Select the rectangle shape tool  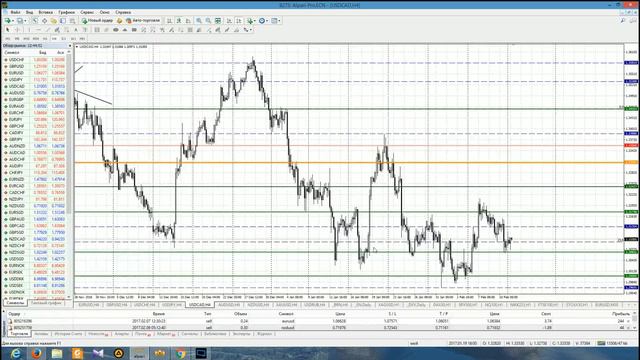[x=134, y=30]
